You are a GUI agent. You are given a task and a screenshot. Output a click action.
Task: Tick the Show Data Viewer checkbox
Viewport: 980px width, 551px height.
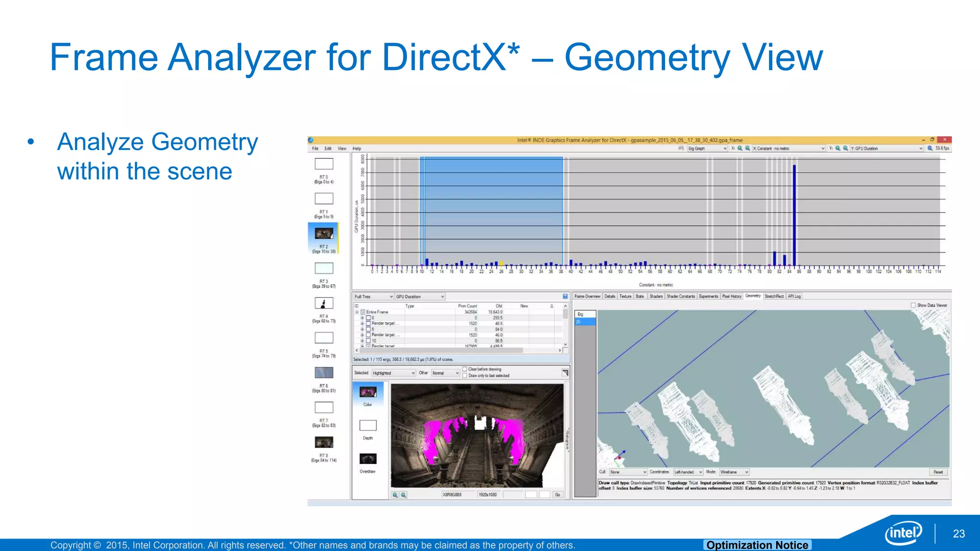913,305
